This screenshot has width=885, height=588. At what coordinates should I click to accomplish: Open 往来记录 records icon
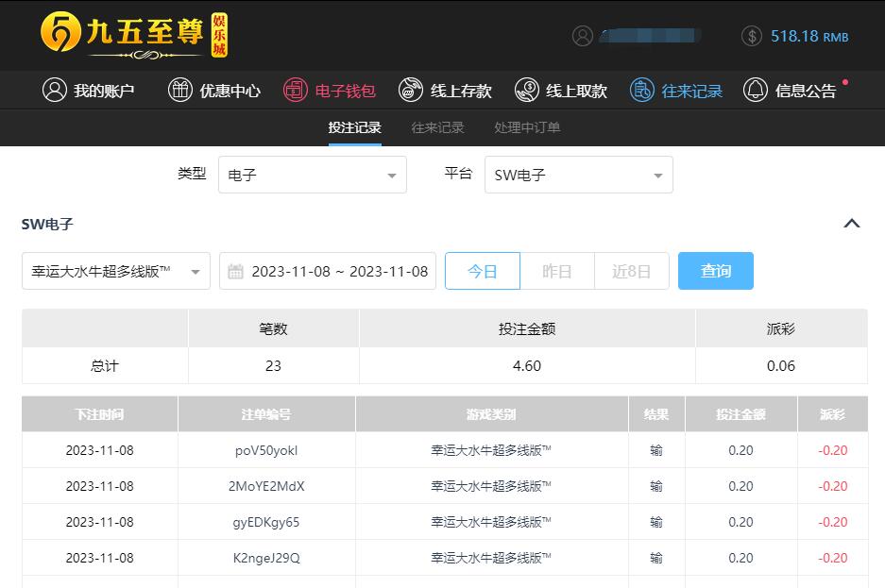[642, 91]
